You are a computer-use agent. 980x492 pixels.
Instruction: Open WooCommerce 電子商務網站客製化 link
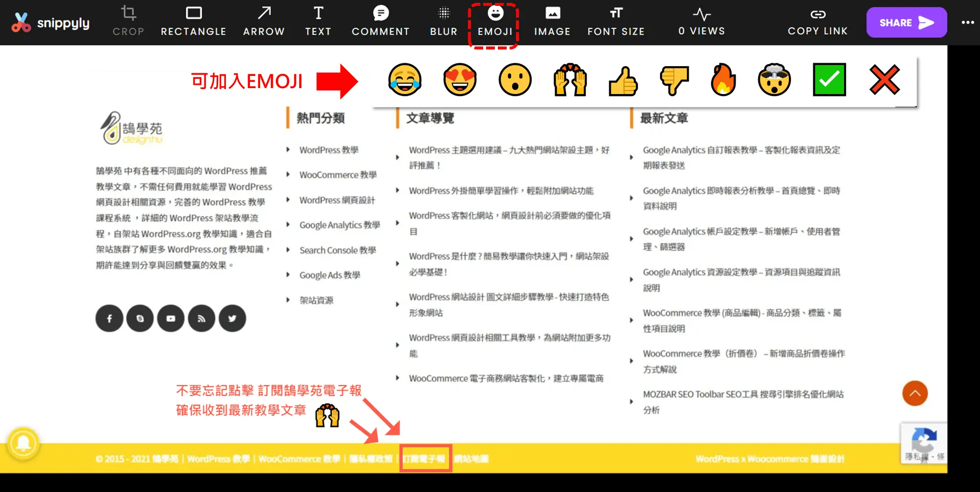506,378
